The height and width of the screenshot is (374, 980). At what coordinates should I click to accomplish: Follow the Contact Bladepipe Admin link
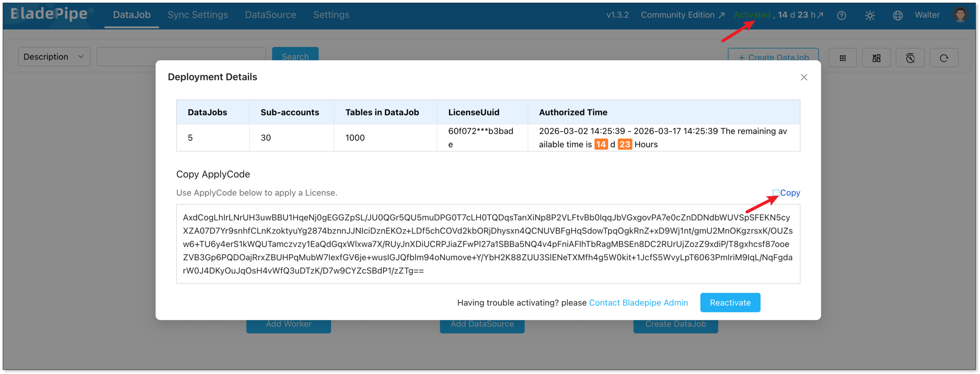click(638, 302)
